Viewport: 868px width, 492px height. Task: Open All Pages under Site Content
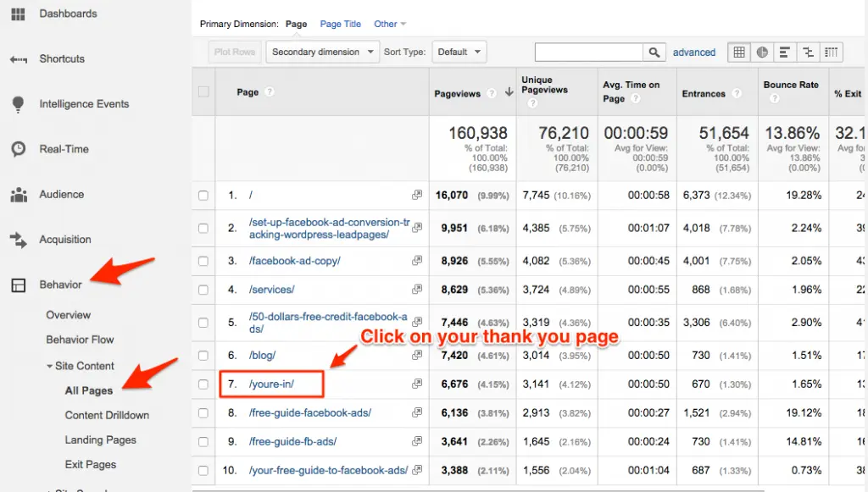coord(89,390)
